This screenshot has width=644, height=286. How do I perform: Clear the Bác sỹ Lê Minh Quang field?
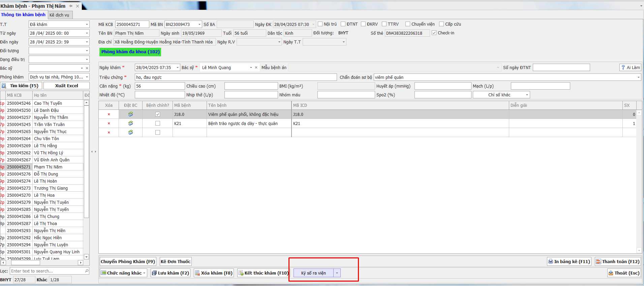[256, 68]
